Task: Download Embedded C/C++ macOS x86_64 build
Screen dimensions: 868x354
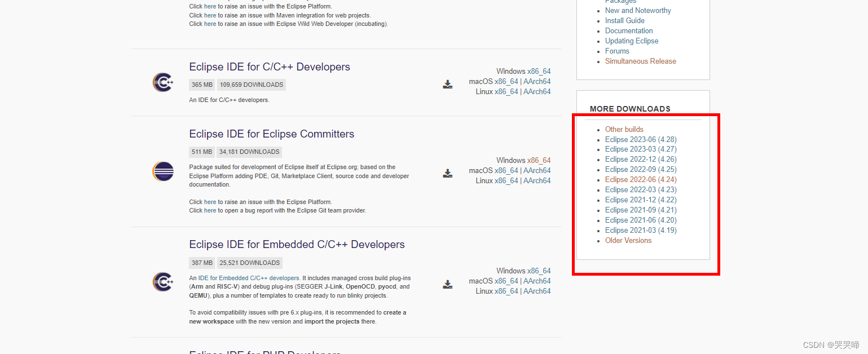Action: tap(506, 281)
